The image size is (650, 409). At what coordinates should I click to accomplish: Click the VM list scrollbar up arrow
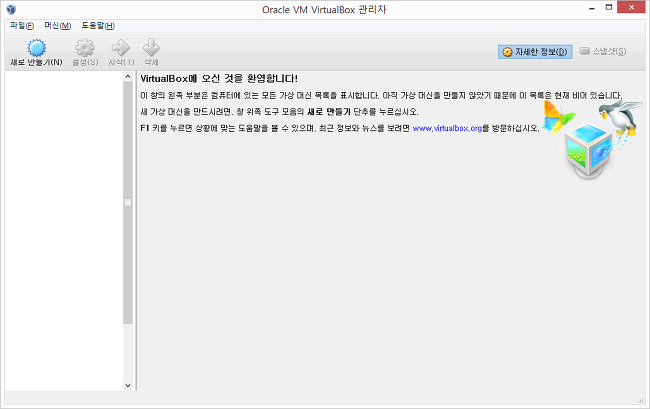click(128, 77)
